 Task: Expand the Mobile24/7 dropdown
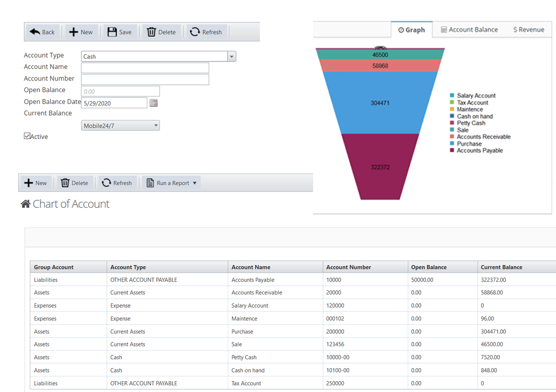point(155,125)
